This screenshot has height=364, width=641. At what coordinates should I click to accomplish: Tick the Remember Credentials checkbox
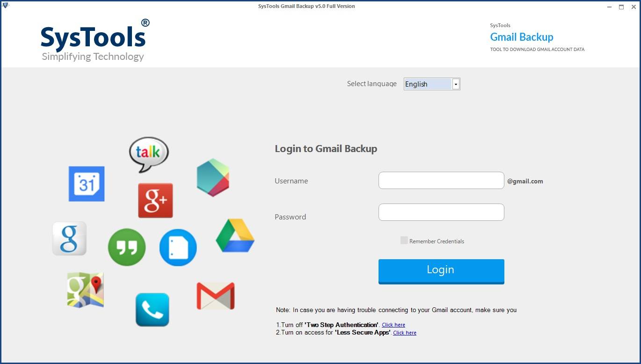point(404,240)
